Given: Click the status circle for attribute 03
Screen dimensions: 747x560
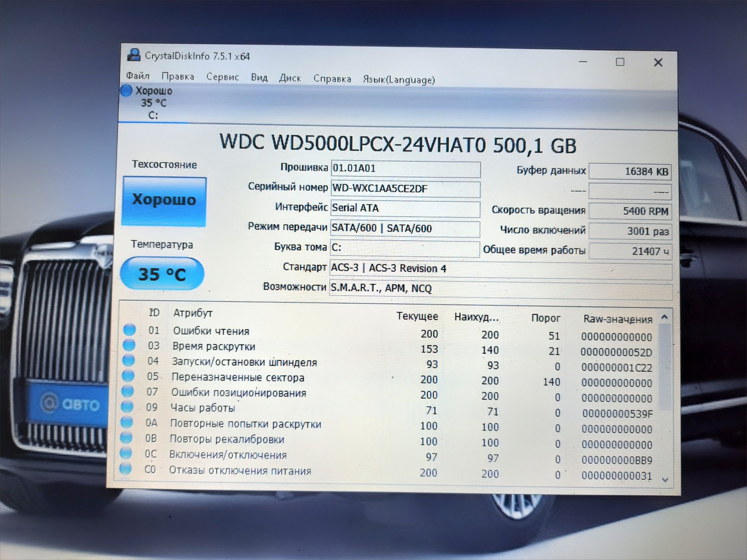Looking at the screenshot, I should click(129, 345).
